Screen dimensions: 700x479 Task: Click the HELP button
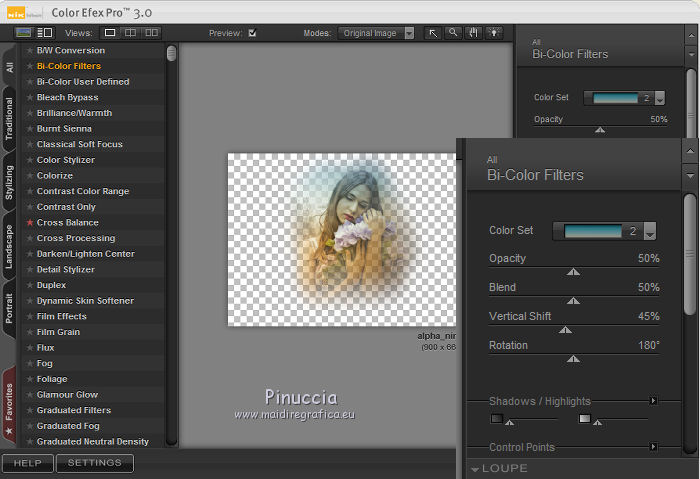(27, 463)
